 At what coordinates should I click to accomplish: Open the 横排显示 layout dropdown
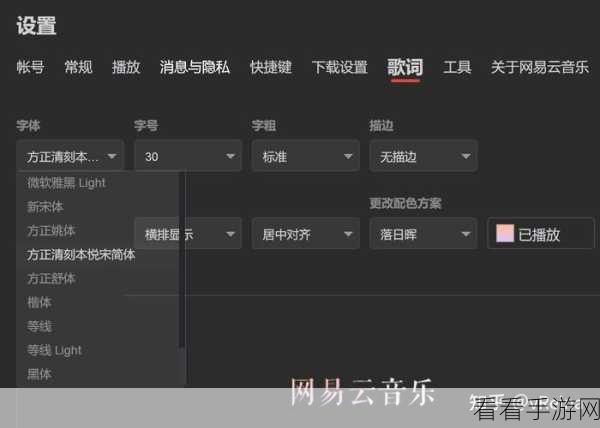pos(188,234)
